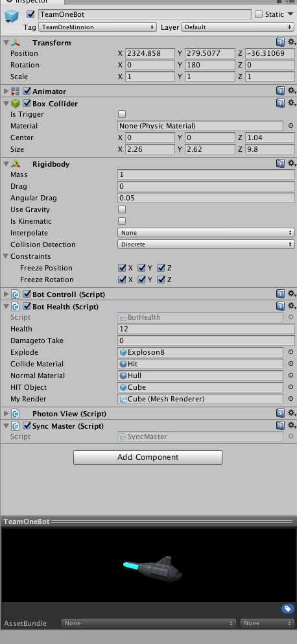Click the blue asset label tag icon
297x644 pixels.
point(287,609)
